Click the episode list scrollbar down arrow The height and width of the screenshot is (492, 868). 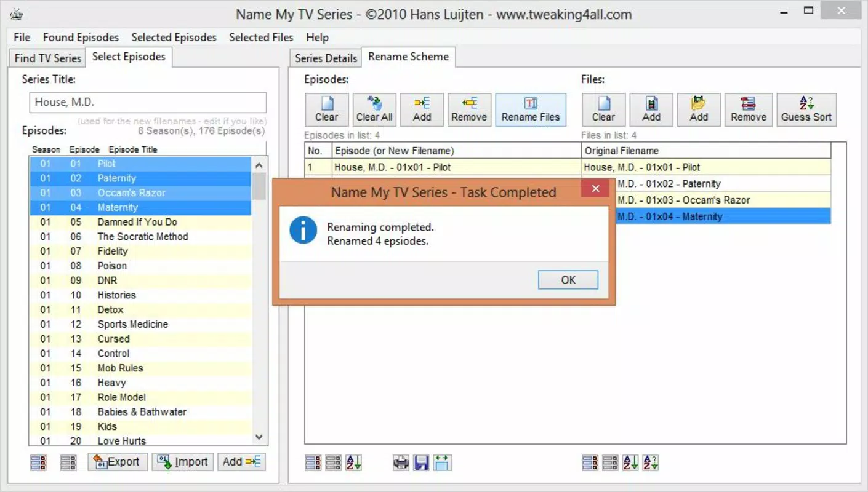(x=259, y=437)
